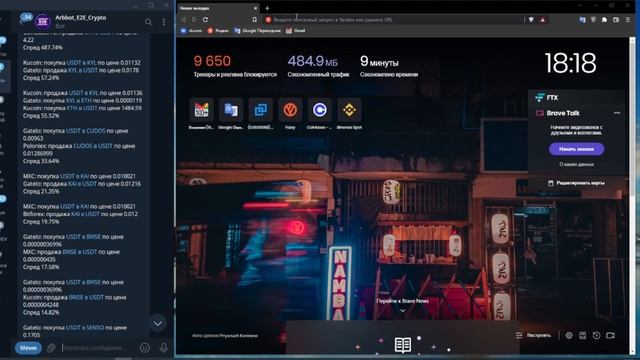This screenshot has height=360, width=640.
Task: Open the Gmail speed-dial tile with the 999+ badge
Action: tap(201, 110)
